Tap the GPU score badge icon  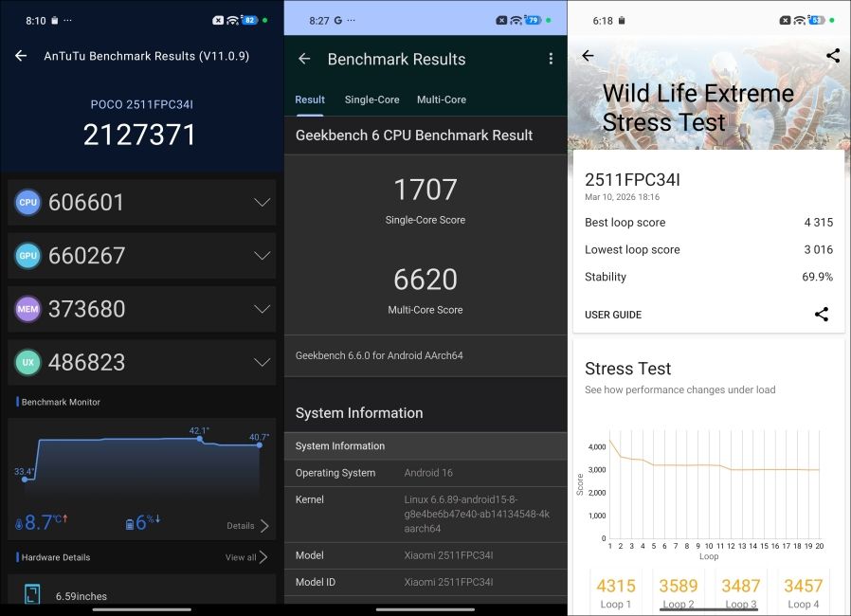coord(27,255)
